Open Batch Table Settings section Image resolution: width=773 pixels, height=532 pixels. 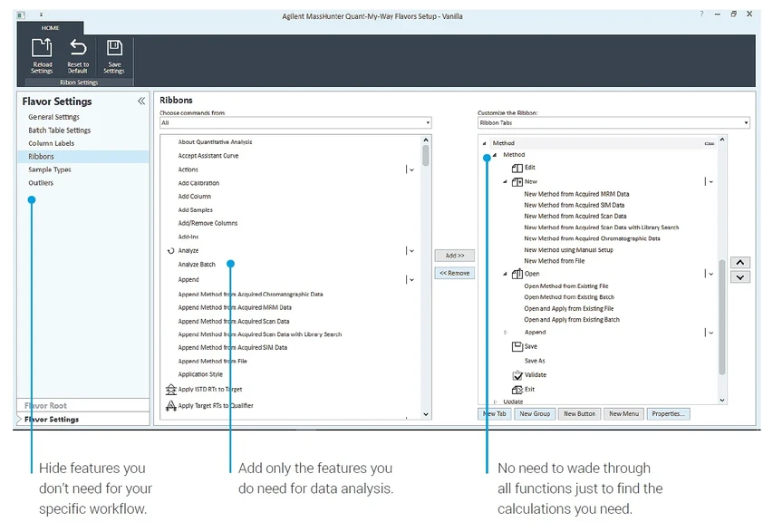(x=60, y=131)
